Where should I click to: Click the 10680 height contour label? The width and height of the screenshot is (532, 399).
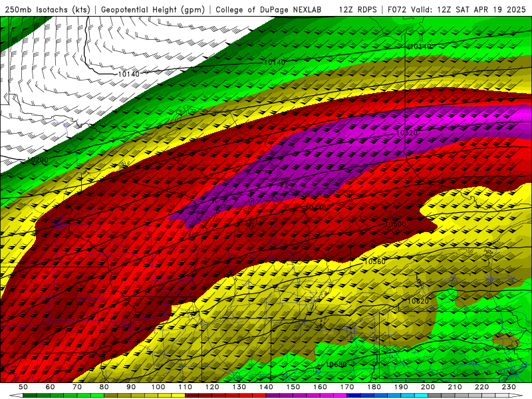click(336, 364)
